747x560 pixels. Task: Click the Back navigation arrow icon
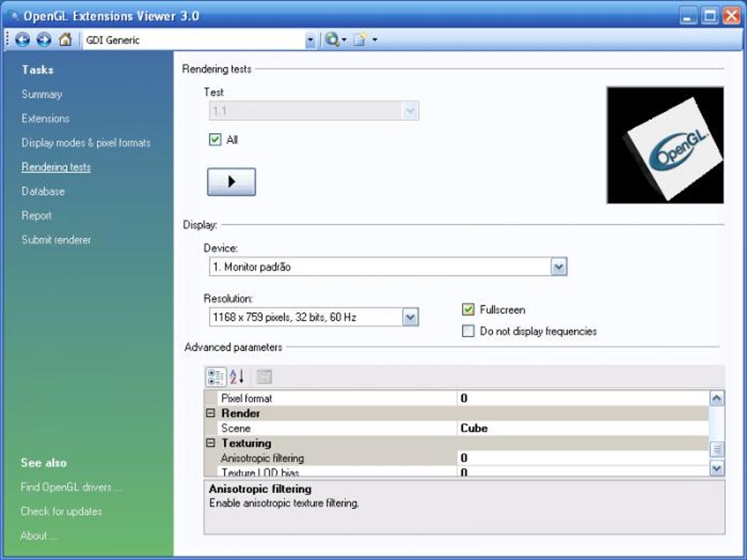23,40
